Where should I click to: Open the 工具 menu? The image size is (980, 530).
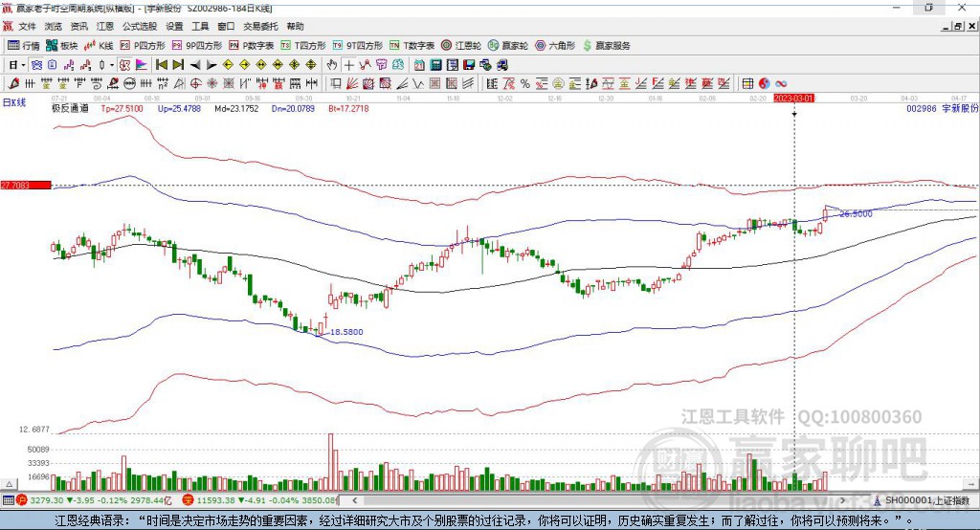click(200, 26)
